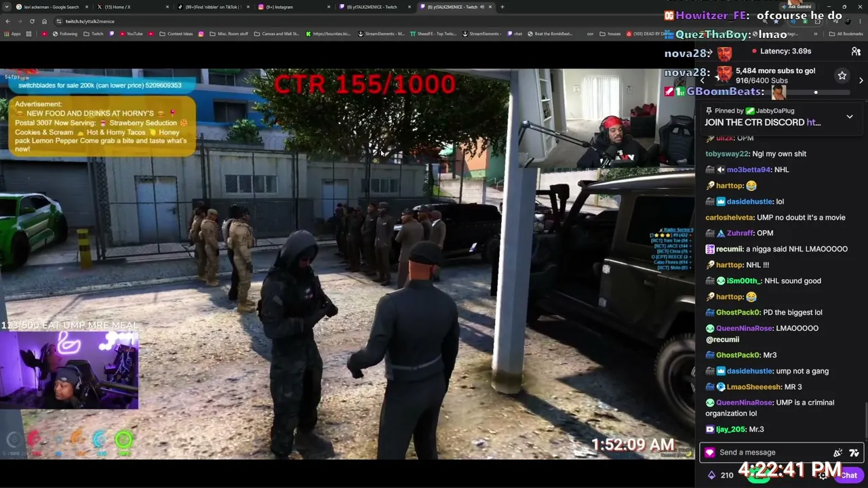
Task: Reload the Twitch page
Action: [x=32, y=21]
